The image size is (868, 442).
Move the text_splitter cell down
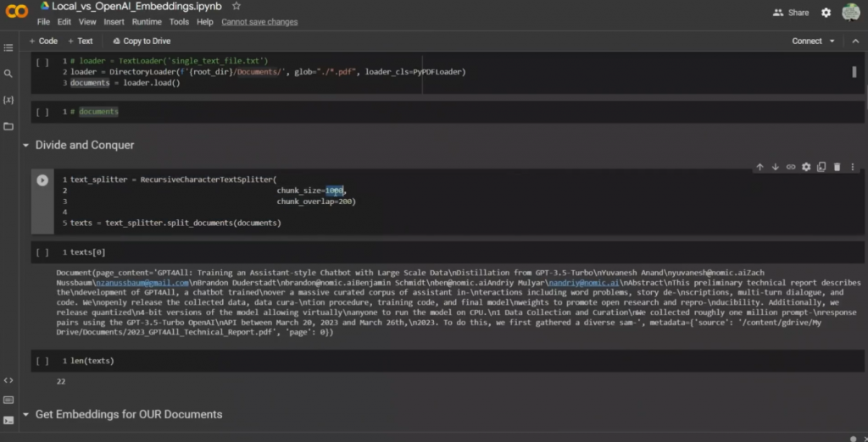tap(776, 167)
